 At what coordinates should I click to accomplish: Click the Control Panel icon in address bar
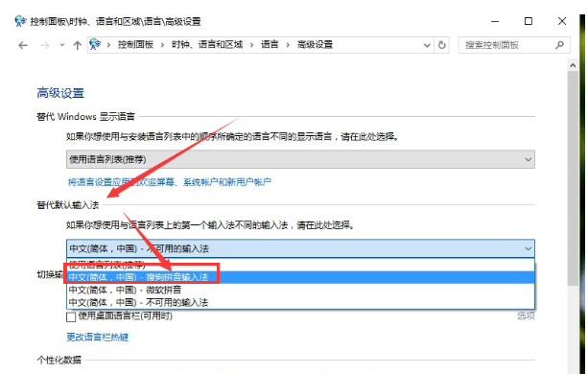(95, 45)
